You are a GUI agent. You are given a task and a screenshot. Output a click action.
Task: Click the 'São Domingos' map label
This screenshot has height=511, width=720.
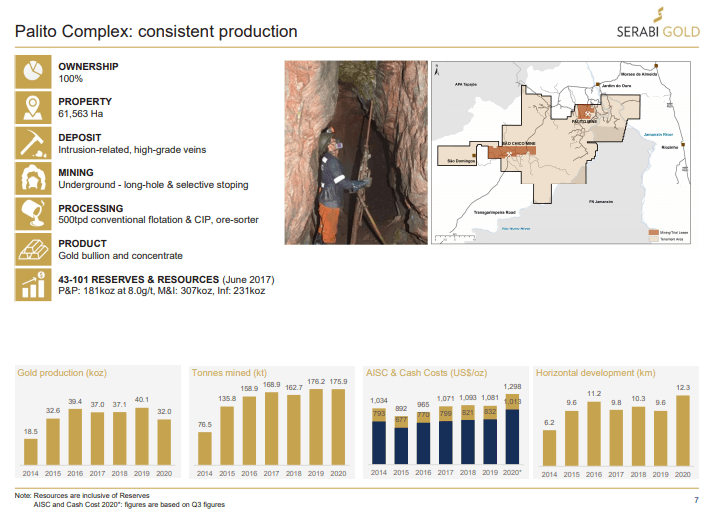[x=461, y=161]
